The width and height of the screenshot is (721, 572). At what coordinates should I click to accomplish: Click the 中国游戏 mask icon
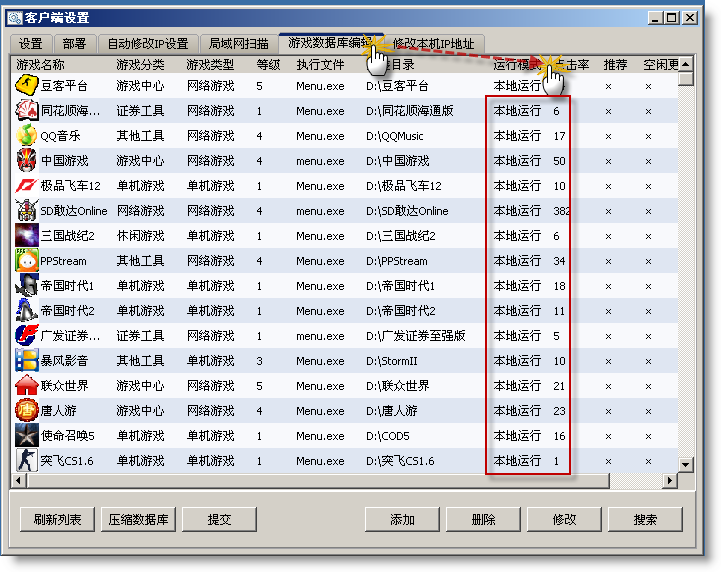[x=26, y=160]
